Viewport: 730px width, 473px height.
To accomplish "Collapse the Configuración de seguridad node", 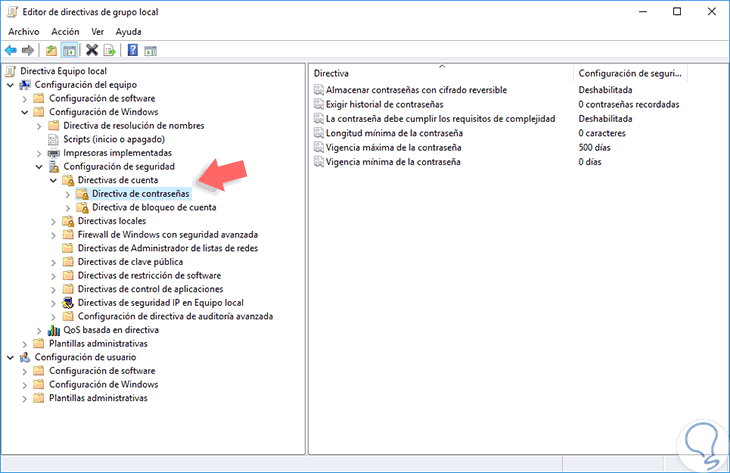I will (x=39, y=167).
